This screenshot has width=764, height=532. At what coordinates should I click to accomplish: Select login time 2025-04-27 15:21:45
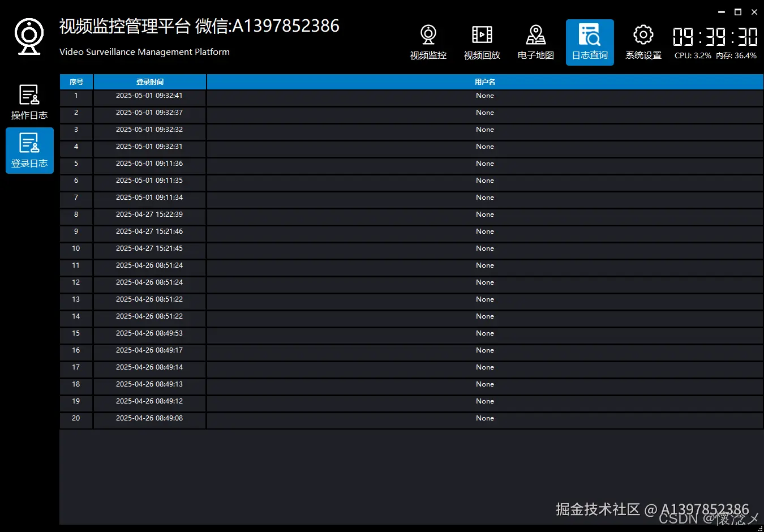tap(149, 248)
